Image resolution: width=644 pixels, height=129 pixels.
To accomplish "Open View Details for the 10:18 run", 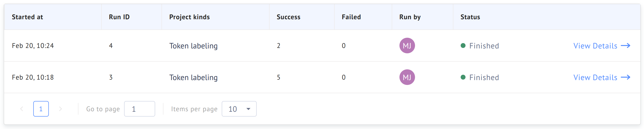I will [595, 77].
